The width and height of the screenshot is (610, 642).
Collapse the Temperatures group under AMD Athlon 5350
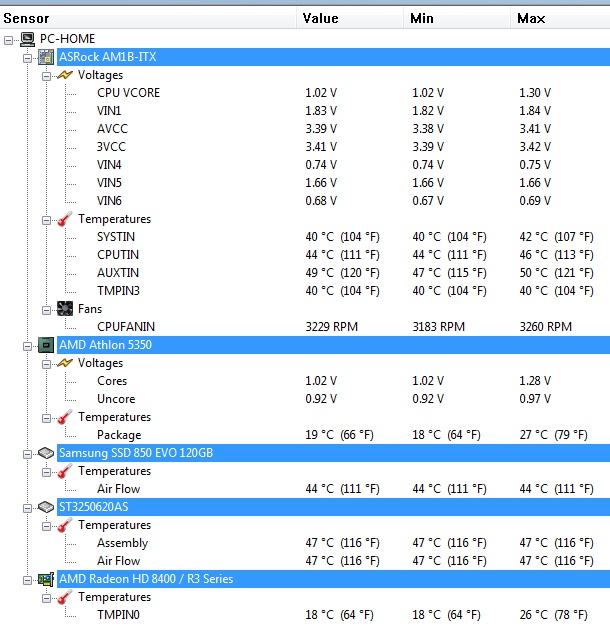click(x=47, y=418)
